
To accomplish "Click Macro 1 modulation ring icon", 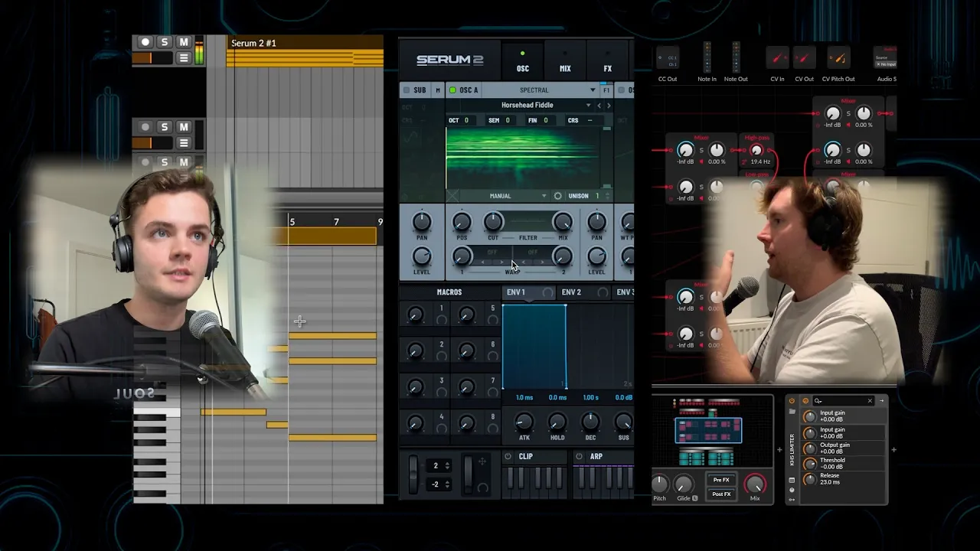I will pyautogui.click(x=441, y=320).
